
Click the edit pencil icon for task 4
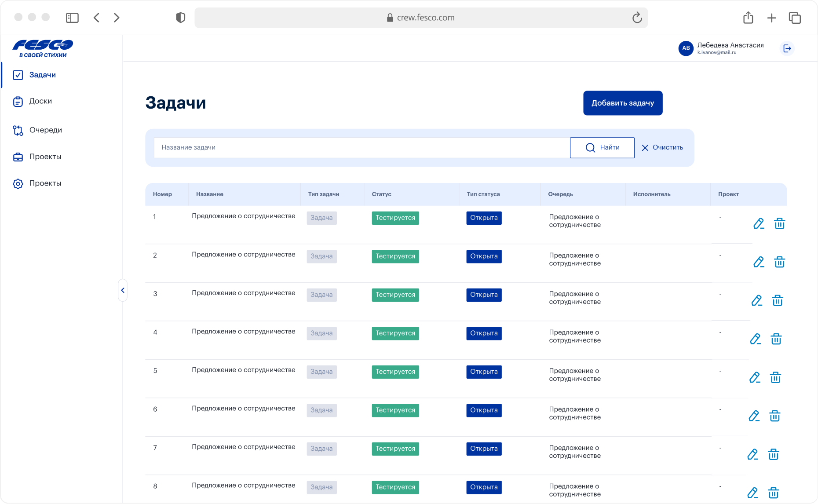pos(755,339)
